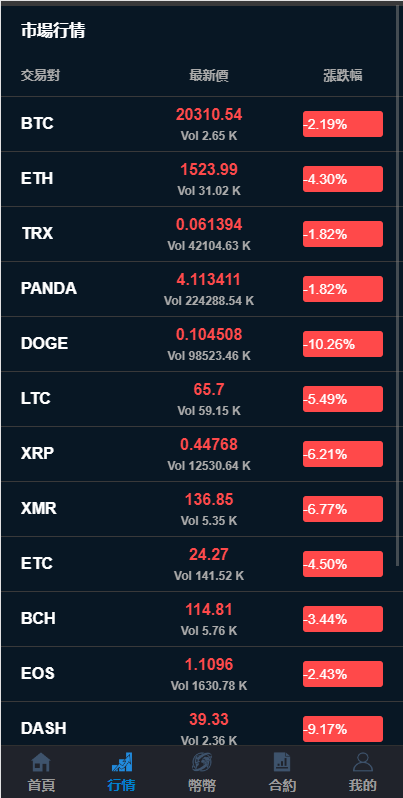Open the TRX trading pair row
Viewport: 403px width, 798px height.
pyautogui.click(x=198, y=234)
